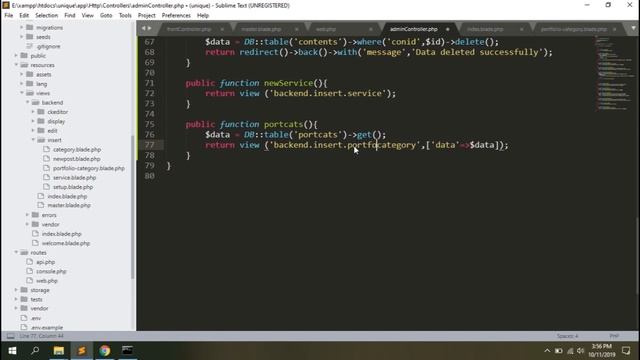640x360 pixels.
Task: Switch to the master.blade.php tab
Action: click(261, 29)
